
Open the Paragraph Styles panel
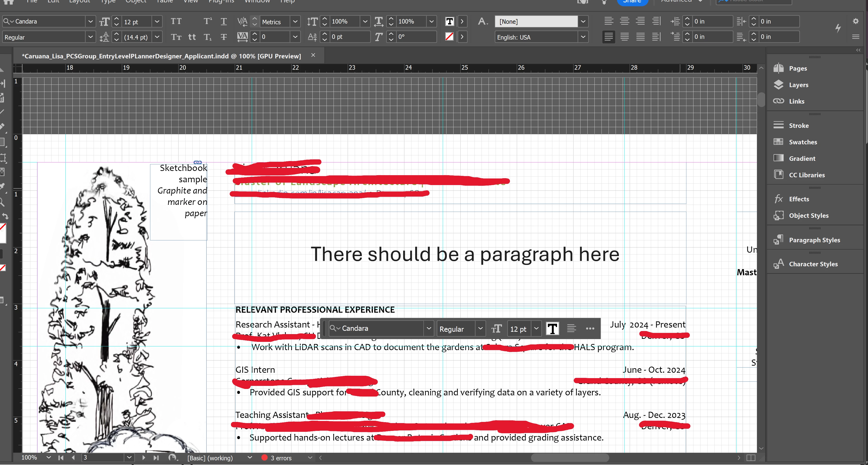point(814,240)
